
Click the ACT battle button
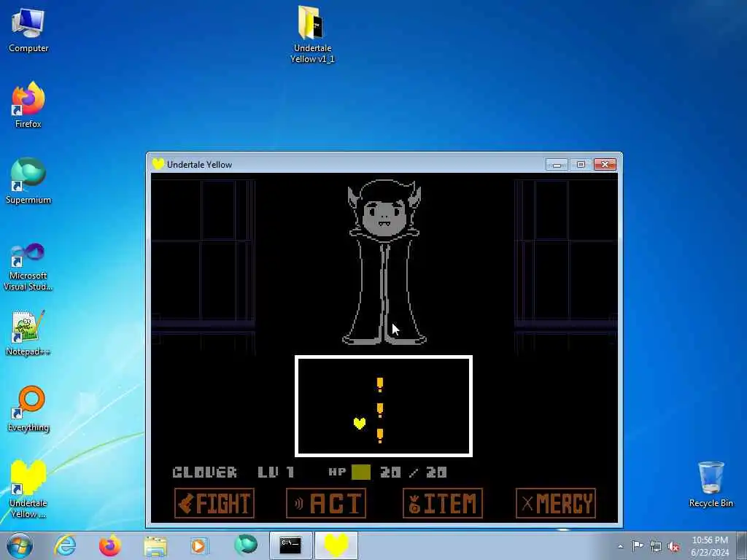click(326, 503)
